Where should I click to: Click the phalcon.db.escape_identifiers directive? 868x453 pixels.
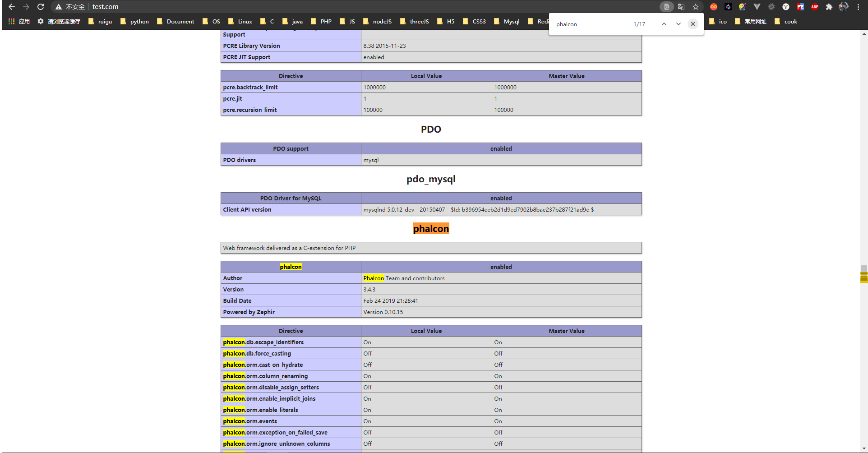pyautogui.click(x=263, y=342)
